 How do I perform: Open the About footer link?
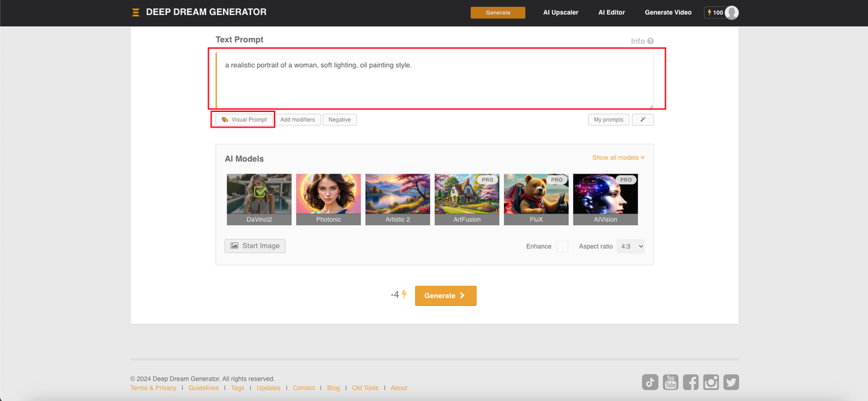click(x=399, y=388)
